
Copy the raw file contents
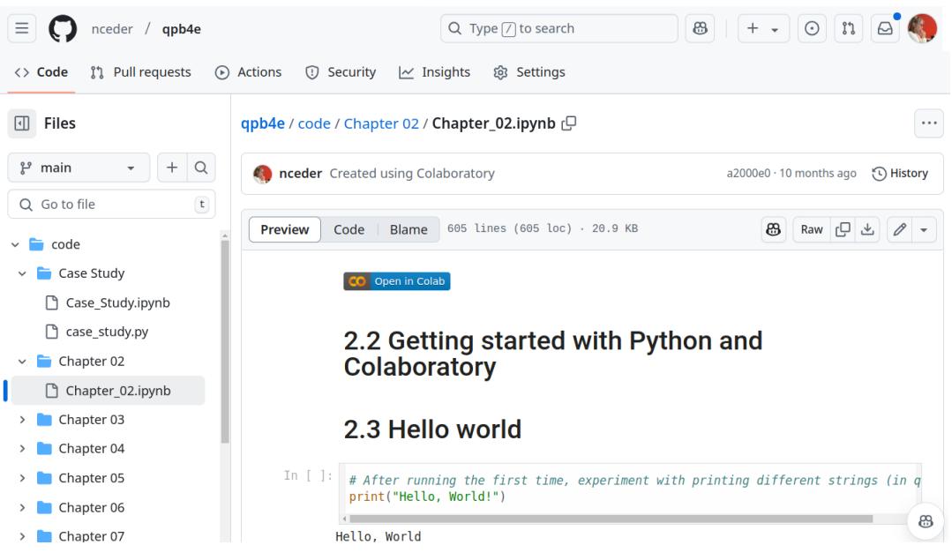[x=844, y=229]
